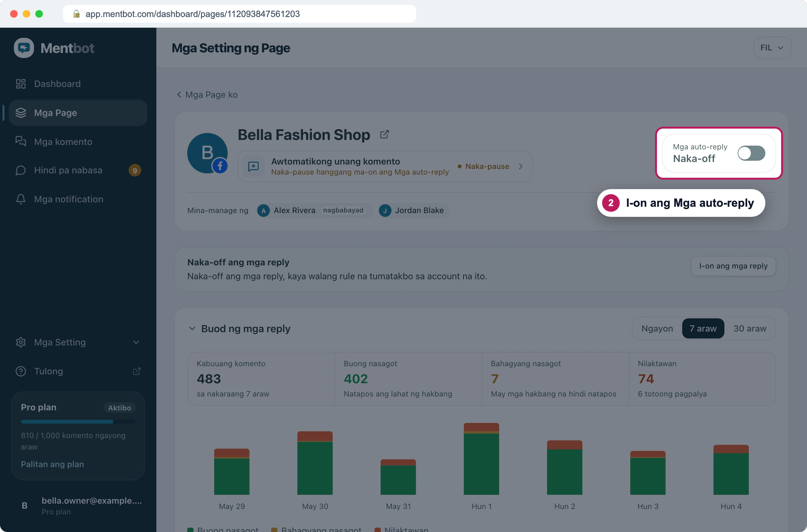Click the May 30 chart bar

point(315,463)
